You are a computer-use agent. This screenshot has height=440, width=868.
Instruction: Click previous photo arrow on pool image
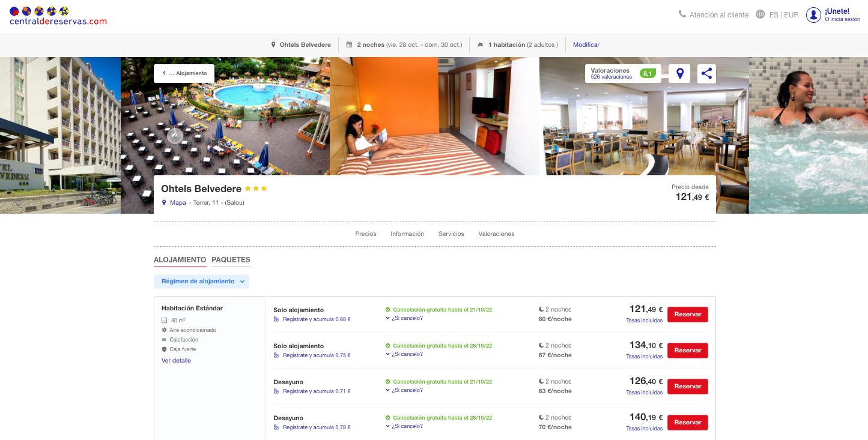click(x=175, y=136)
